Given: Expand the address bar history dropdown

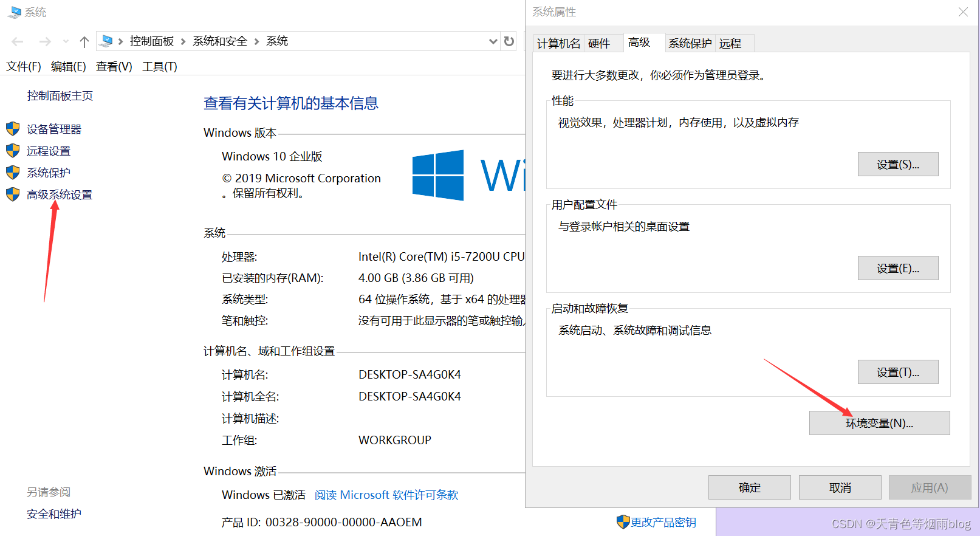Looking at the screenshot, I should pos(493,41).
